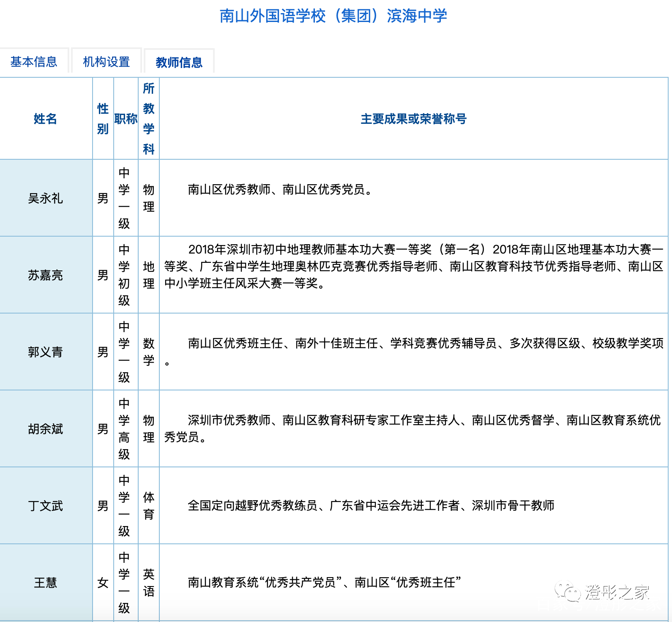Viewport: 672px width, 622px height.
Task: Click 胡余斌's honors starting 深圳市优秀教师
Action: (412, 429)
